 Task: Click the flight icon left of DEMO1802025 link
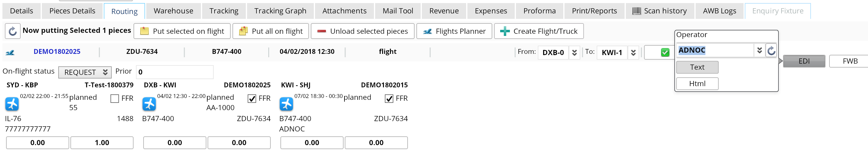click(10, 52)
